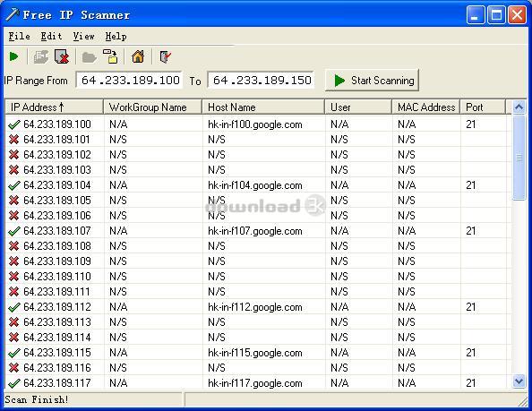Image resolution: width=532 pixels, height=411 pixels.
Task: Open the Help menu
Action: 116,36
